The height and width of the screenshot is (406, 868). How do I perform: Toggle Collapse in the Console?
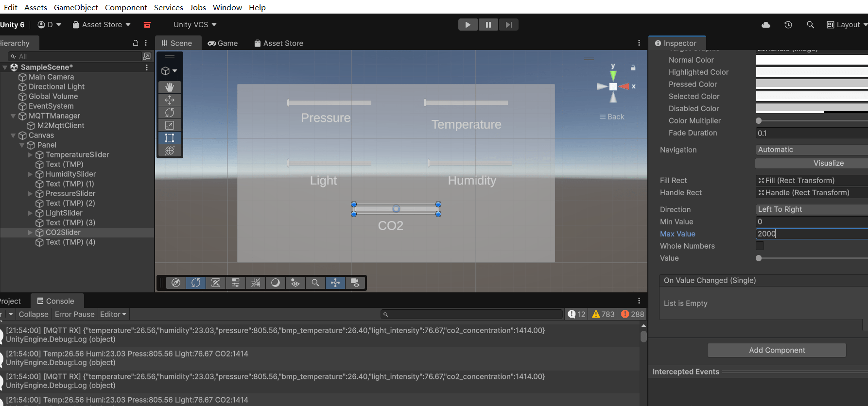tap(34, 314)
